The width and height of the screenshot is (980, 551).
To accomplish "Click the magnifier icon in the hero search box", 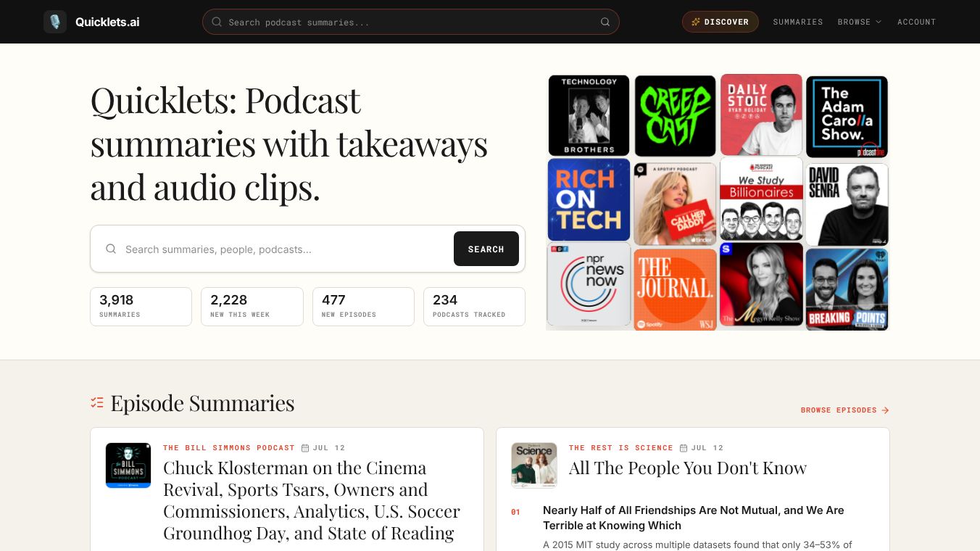I will [111, 249].
